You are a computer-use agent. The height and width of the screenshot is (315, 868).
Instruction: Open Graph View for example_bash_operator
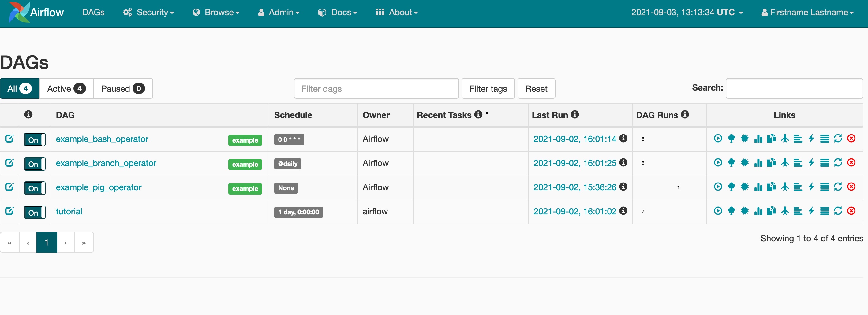[x=745, y=138]
